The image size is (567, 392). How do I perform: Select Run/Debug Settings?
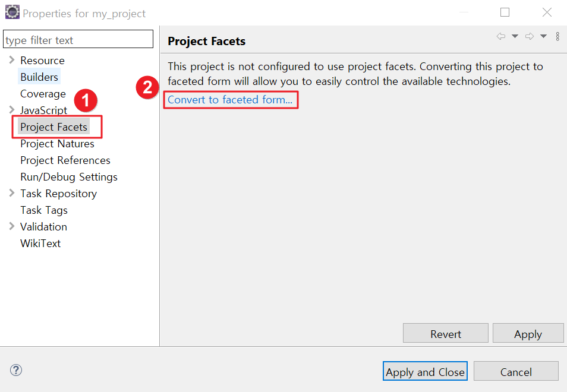coord(68,176)
